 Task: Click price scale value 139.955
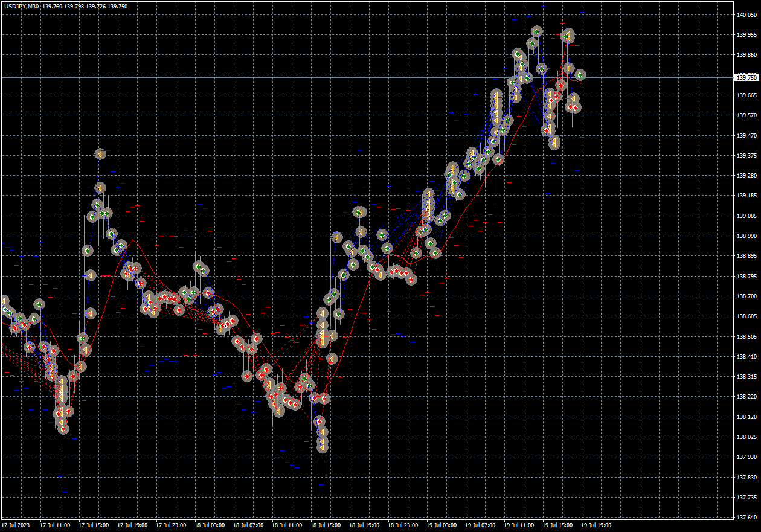(747, 34)
